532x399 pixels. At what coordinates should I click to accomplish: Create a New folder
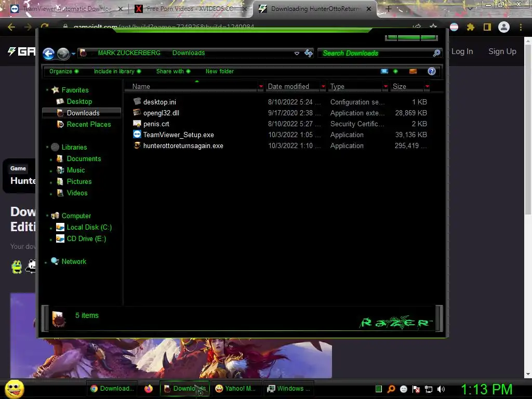220,71
